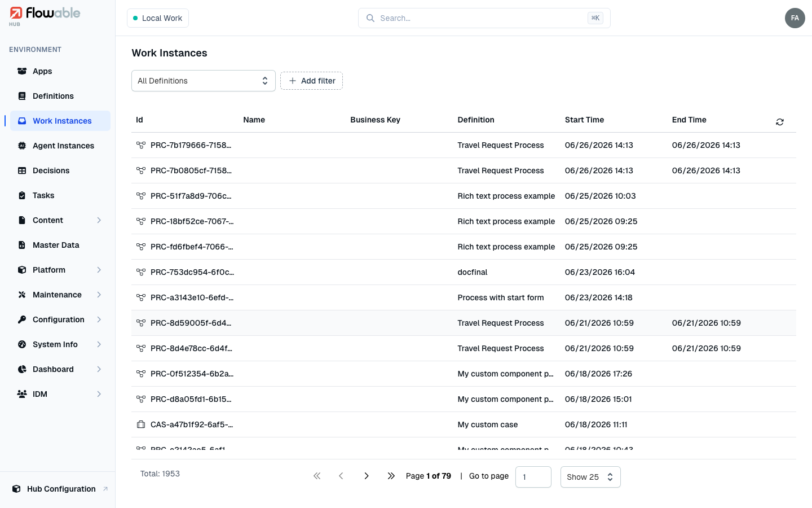Click the End Time column header
The height and width of the screenshot is (508, 812).
click(689, 120)
